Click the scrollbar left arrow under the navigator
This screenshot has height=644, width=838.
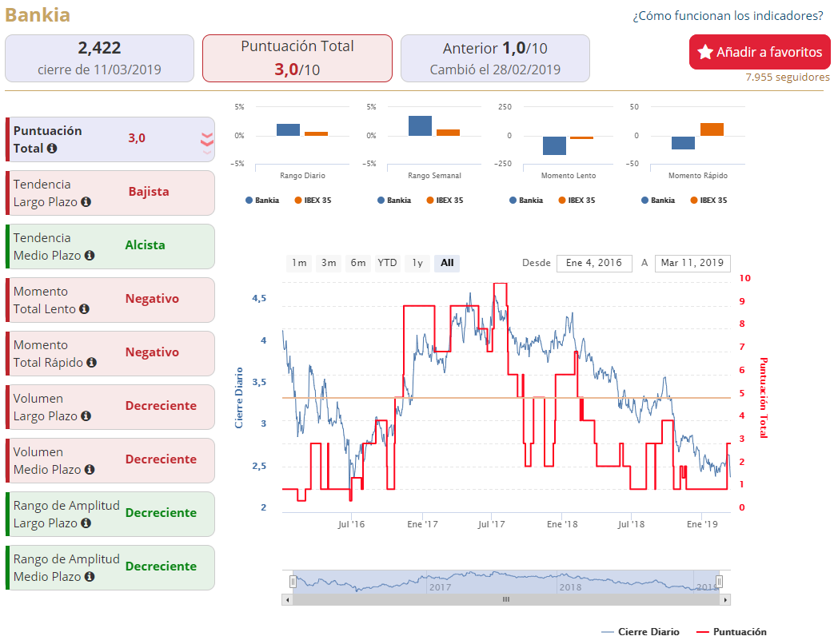tap(288, 600)
